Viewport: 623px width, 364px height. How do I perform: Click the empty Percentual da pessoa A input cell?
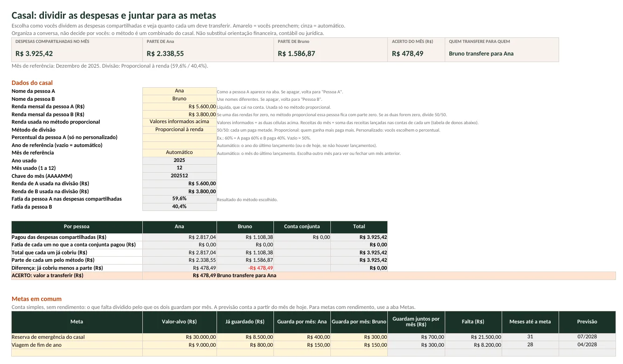(x=180, y=137)
